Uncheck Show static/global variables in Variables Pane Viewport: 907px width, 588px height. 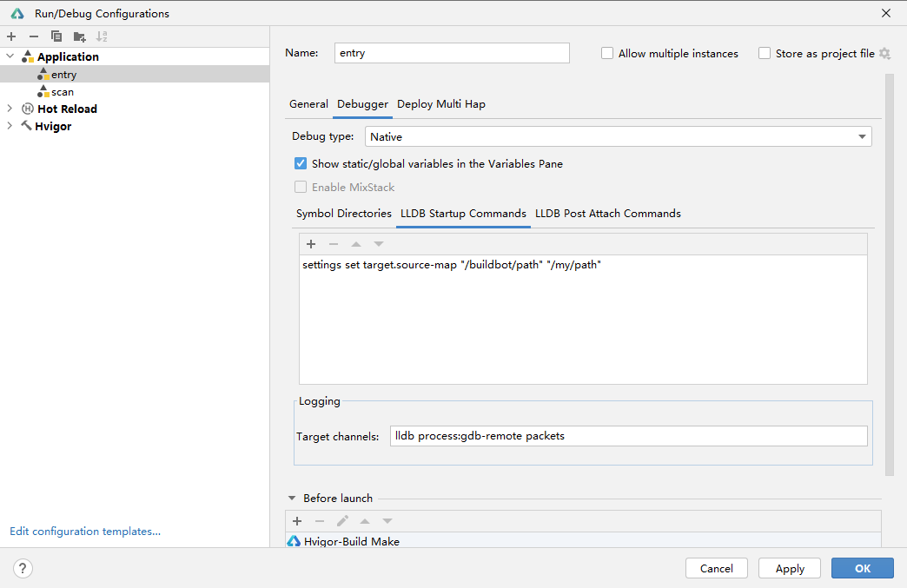pyautogui.click(x=301, y=163)
